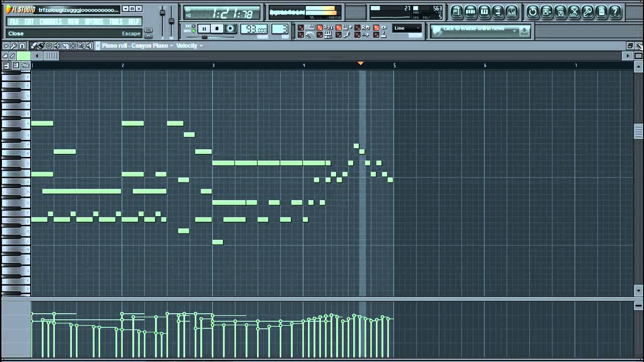Click the pattern number 3 selector
This screenshot has height=362, width=644.
pyautogui.click(x=279, y=29)
